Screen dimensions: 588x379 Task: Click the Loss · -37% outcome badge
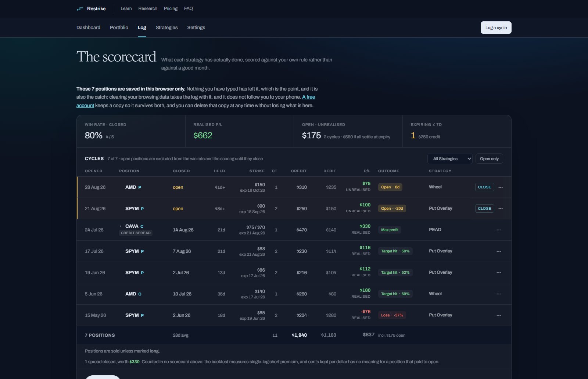coord(392,315)
